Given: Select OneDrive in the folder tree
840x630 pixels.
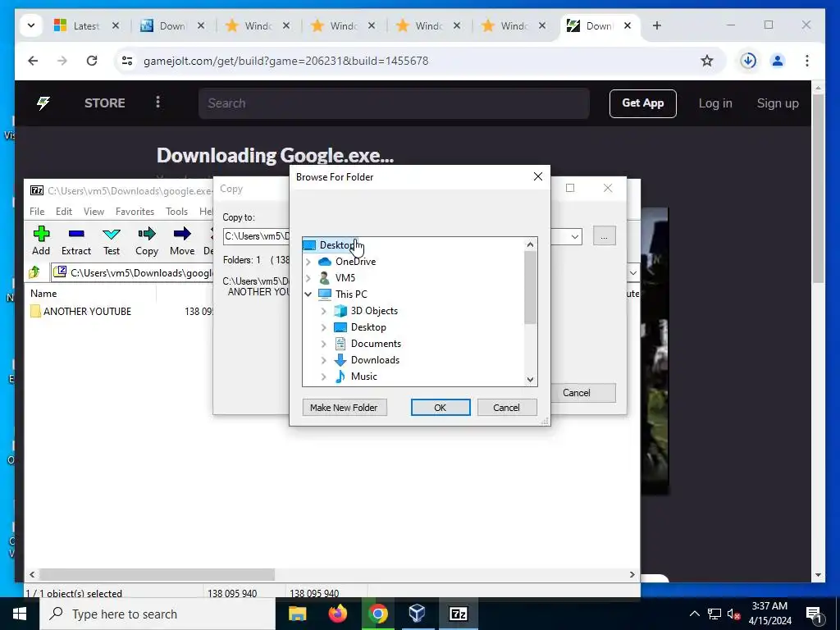Looking at the screenshot, I should click(356, 262).
